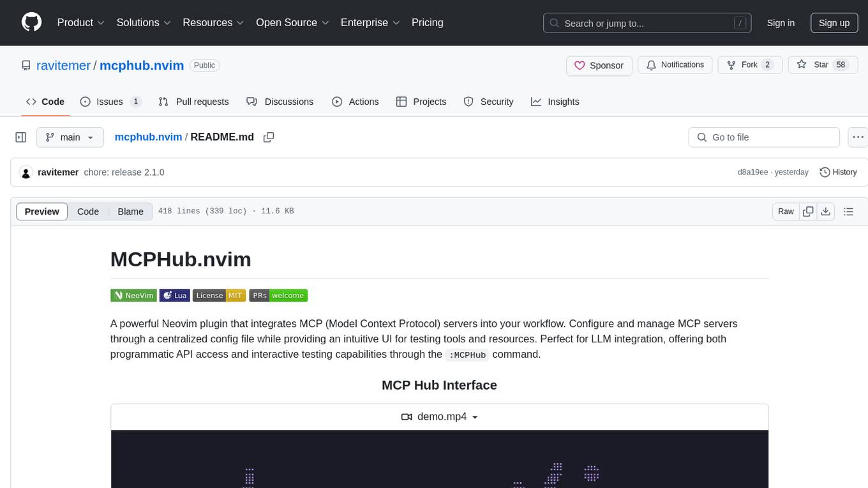
Task: Open the Insights tab
Action: pos(555,102)
